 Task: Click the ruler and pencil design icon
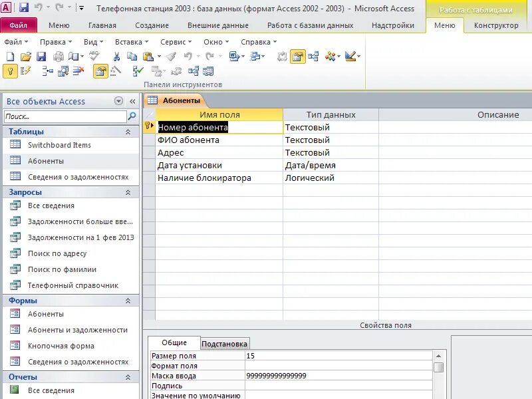[350, 57]
